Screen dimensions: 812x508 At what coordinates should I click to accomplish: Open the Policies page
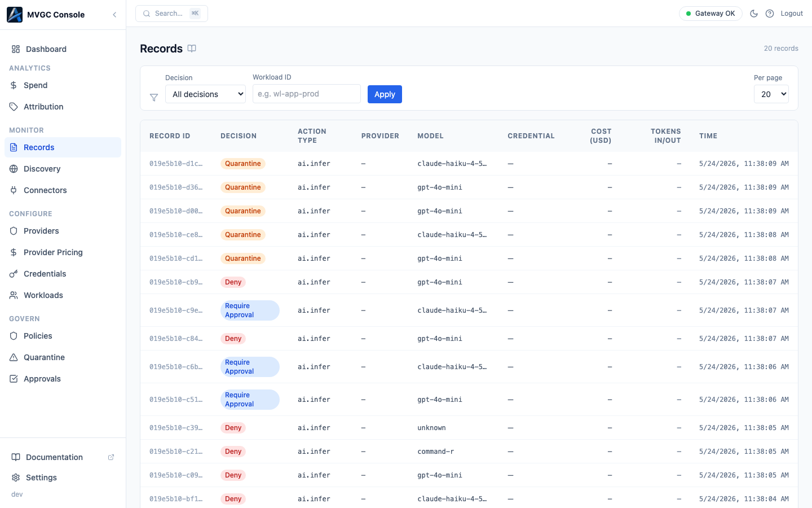click(63, 336)
